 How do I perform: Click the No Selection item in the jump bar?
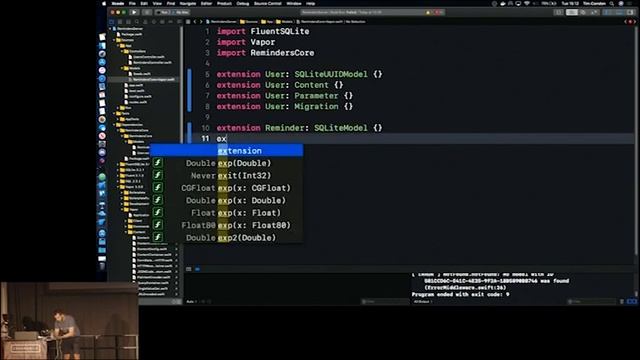click(x=356, y=22)
